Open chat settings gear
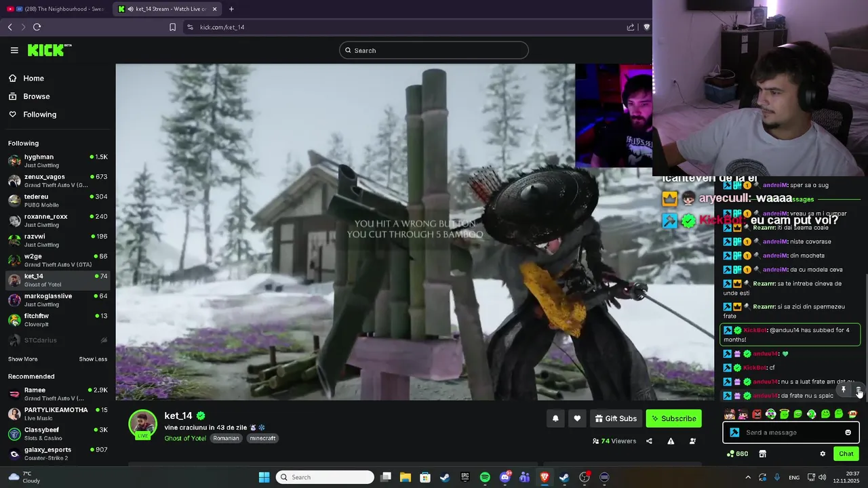This screenshot has height=488, width=868. pos(823,454)
